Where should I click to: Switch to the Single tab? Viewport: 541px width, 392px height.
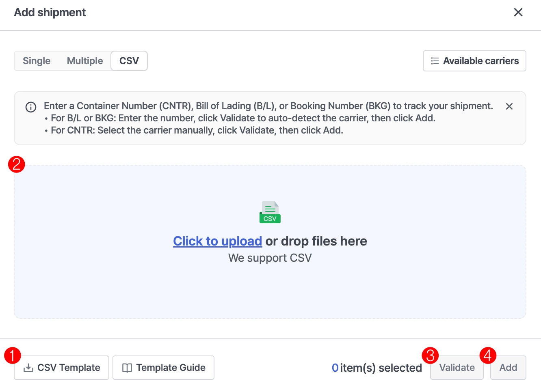point(37,61)
